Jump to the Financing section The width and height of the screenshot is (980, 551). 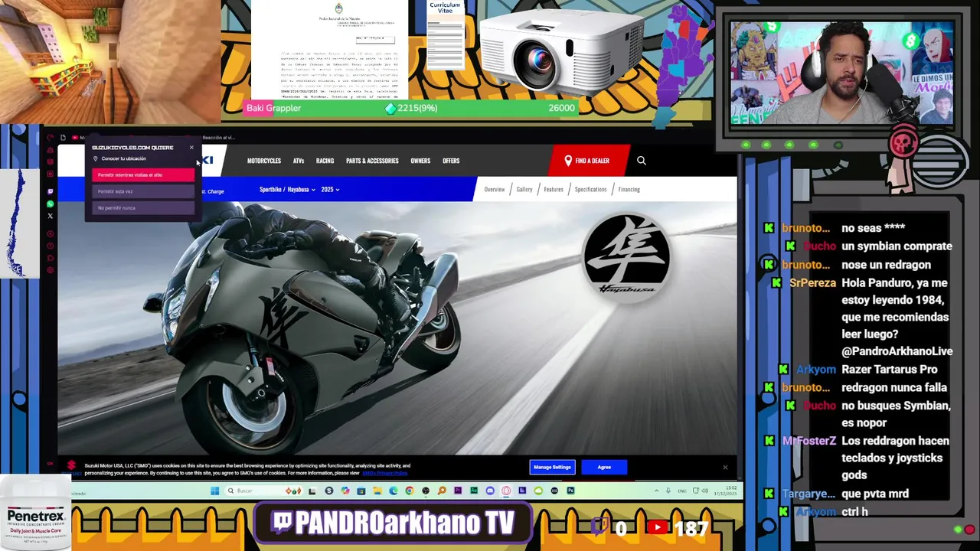click(629, 190)
